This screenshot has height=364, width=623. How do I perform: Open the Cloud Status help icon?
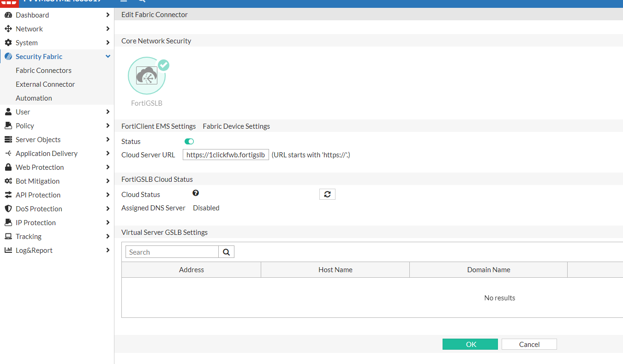click(x=196, y=192)
